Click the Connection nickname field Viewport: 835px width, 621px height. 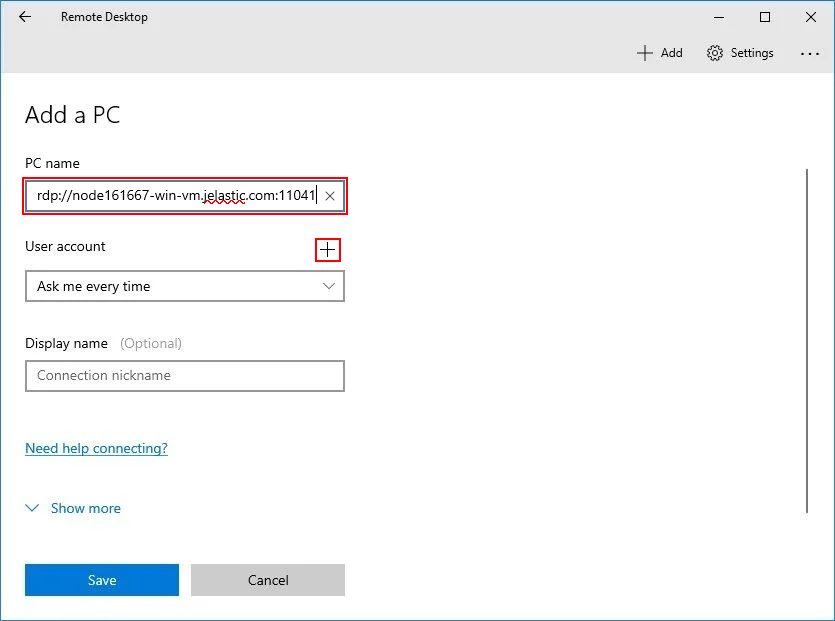(x=185, y=376)
